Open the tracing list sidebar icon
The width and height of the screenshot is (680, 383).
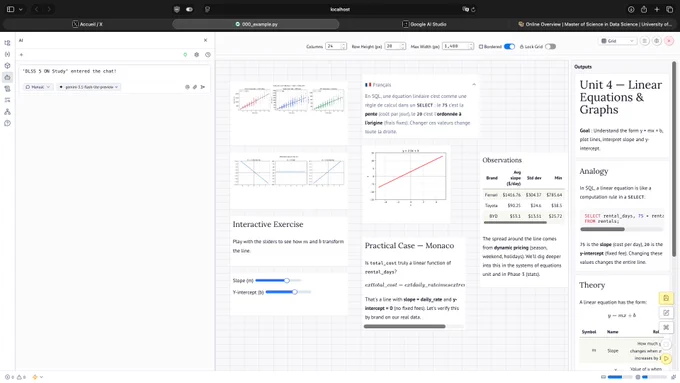pos(7,100)
